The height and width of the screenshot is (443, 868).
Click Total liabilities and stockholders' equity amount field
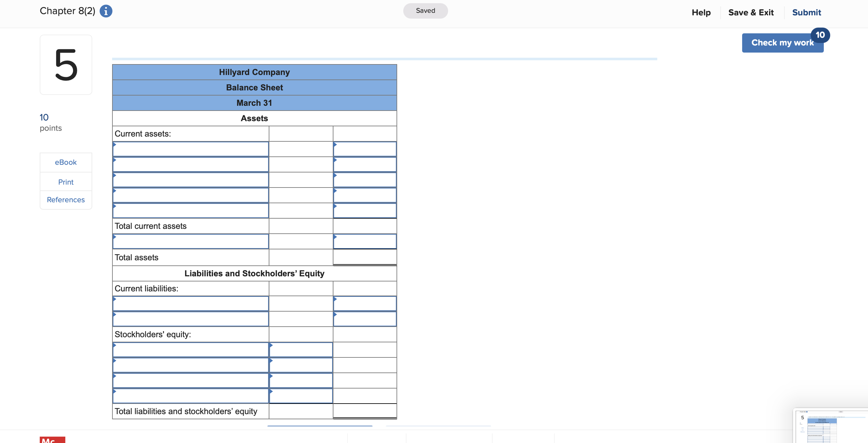364,411
